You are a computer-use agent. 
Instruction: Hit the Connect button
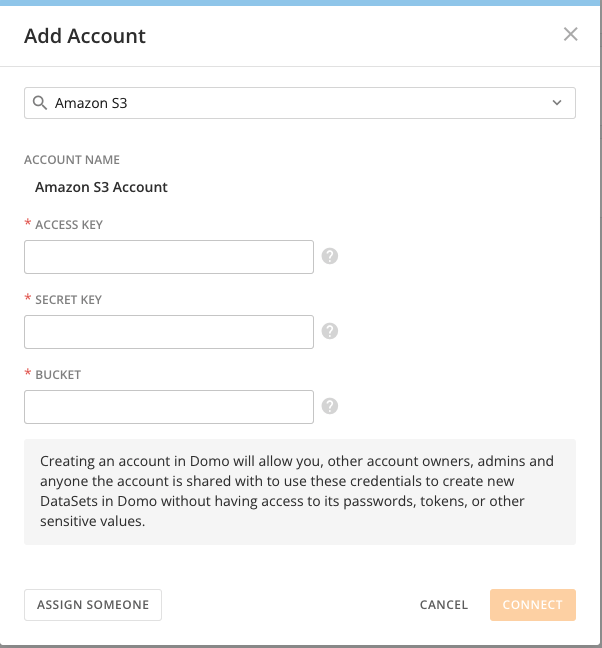tap(532, 605)
